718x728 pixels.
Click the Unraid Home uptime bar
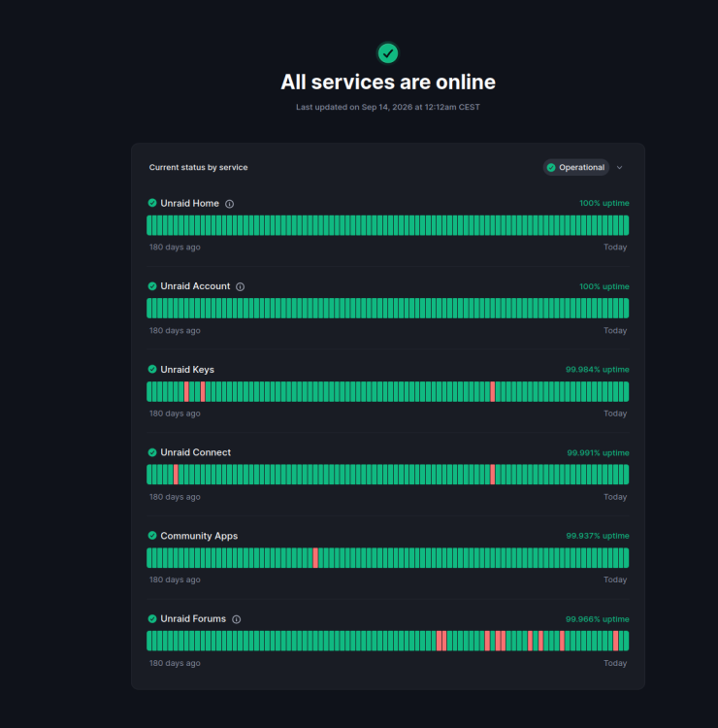[x=387, y=225]
